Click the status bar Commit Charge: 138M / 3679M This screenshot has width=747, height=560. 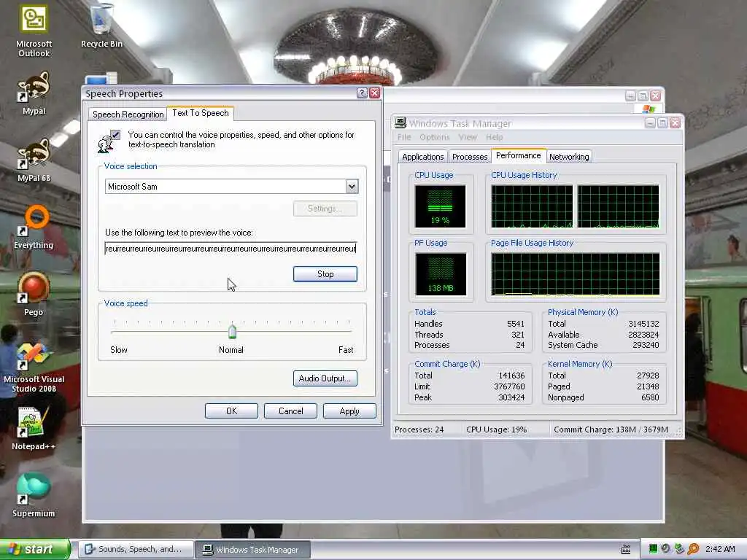point(611,429)
